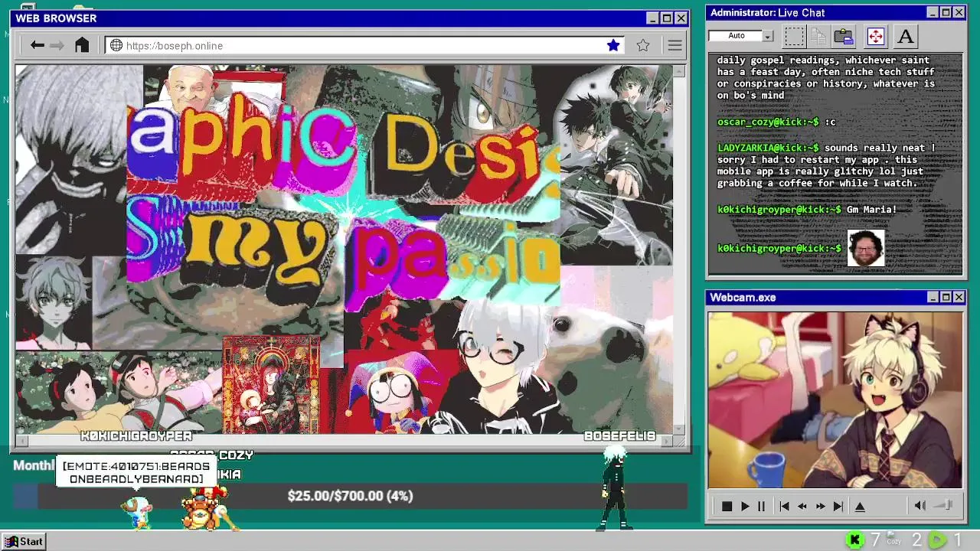Skip to next track in Webcam.exe

[x=838, y=506]
